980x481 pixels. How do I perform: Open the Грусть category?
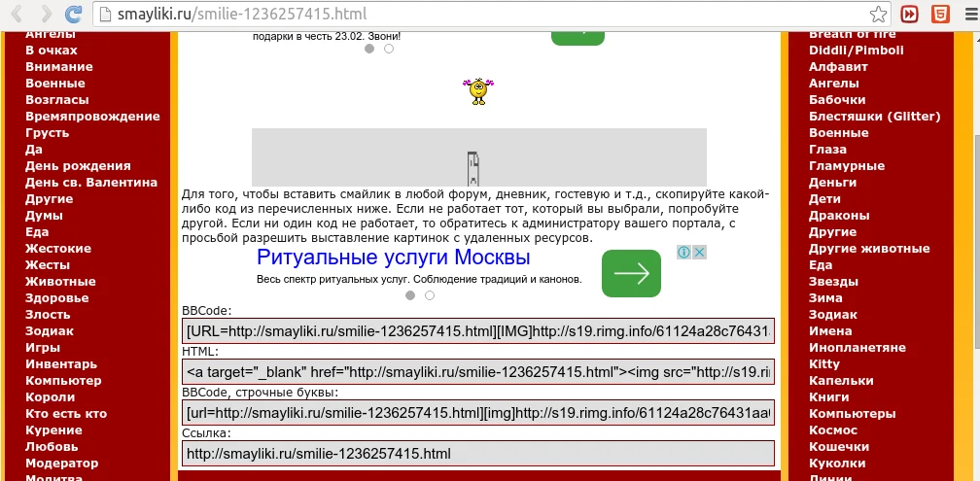[47, 133]
